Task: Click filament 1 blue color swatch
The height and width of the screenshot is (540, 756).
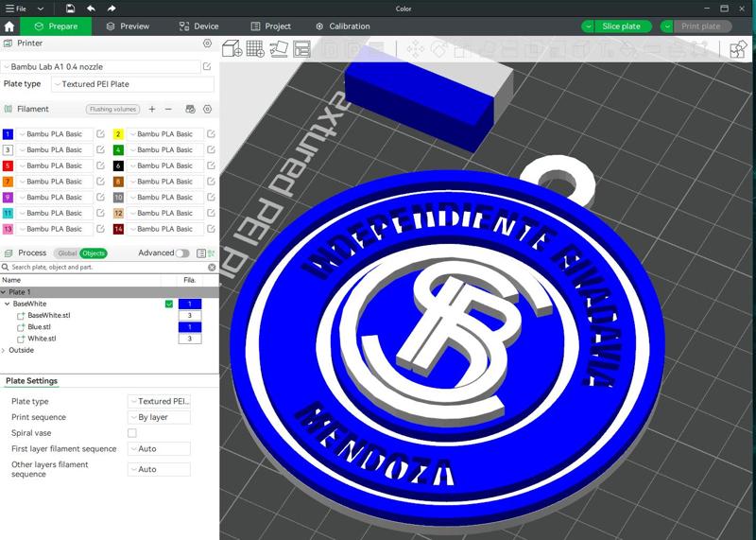Action: click(8, 133)
